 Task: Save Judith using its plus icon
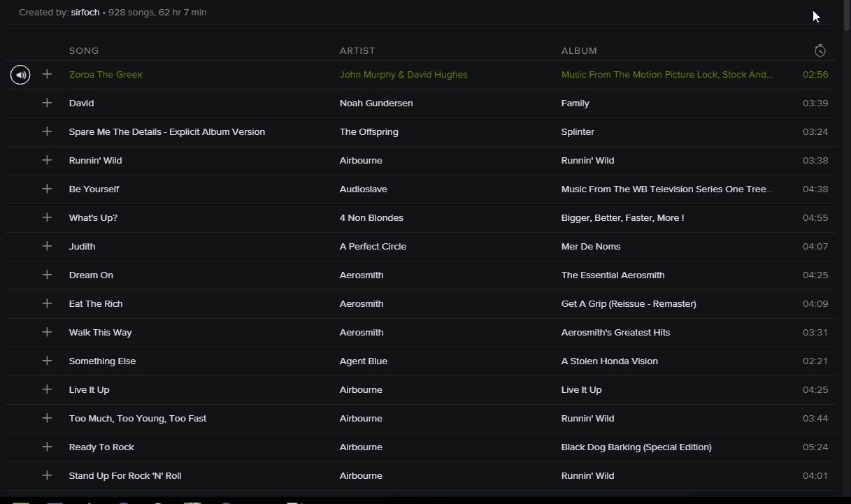pos(47,246)
